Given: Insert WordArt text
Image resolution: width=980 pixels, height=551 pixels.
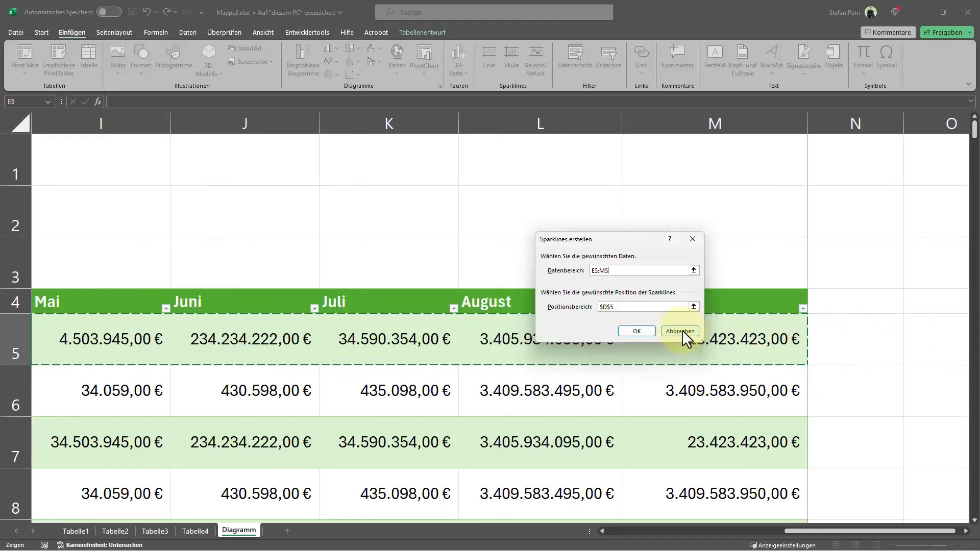Looking at the screenshot, I should [x=771, y=60].
